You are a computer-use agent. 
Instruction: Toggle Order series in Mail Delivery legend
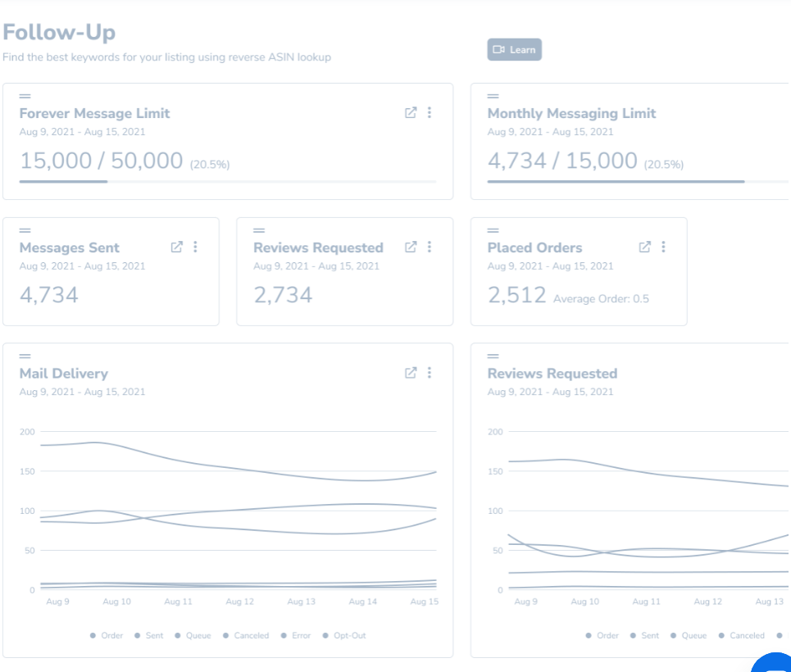tap(107, 636)
